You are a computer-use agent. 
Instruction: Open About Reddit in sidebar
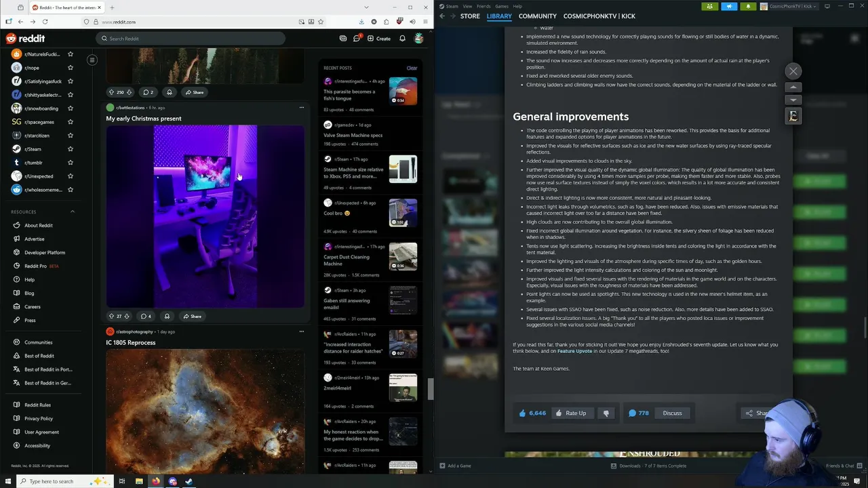[x=38, y=225]
